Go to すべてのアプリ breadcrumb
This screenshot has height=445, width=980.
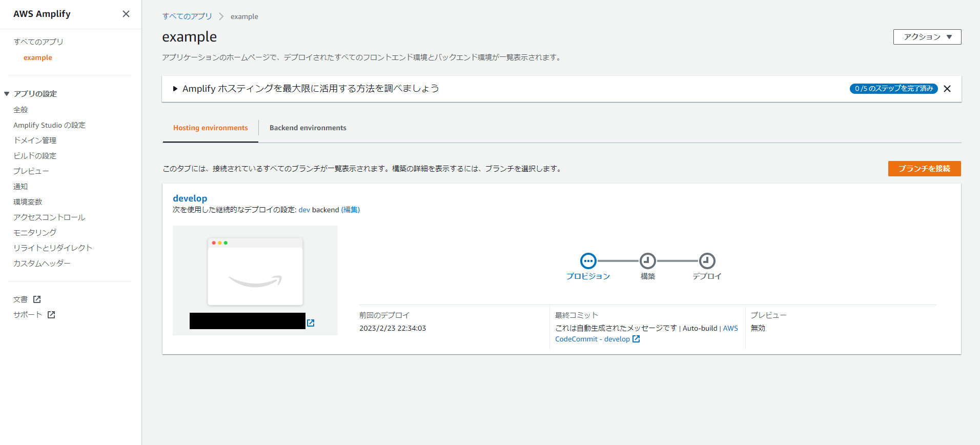point(187,16)
